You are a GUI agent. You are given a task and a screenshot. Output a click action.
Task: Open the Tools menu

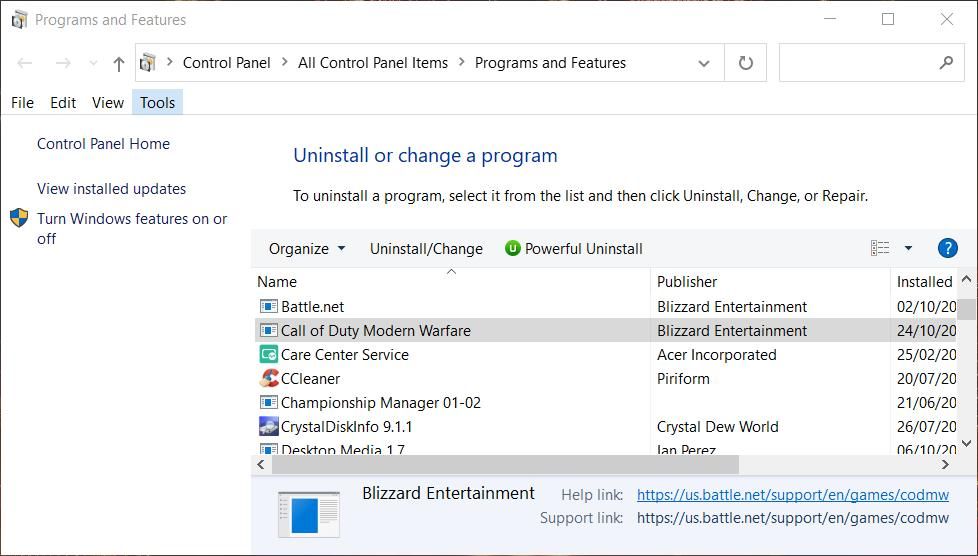tap(157, 102)
